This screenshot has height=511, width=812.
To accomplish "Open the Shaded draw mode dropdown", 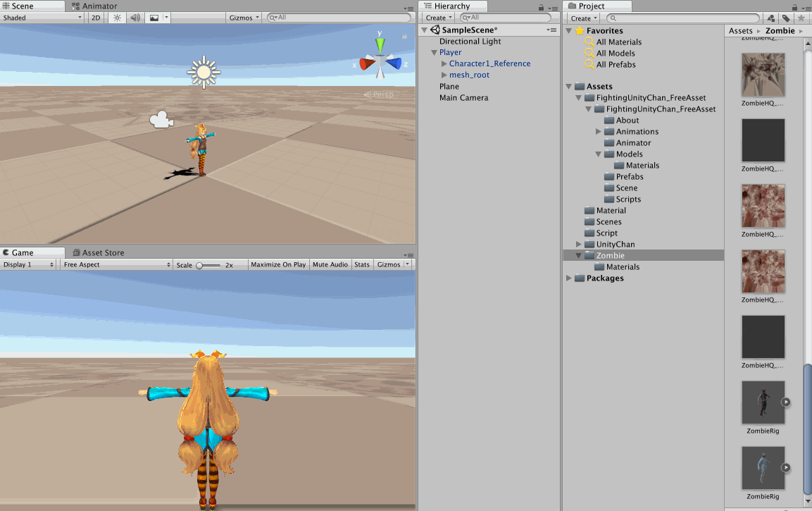I will 42,18.
